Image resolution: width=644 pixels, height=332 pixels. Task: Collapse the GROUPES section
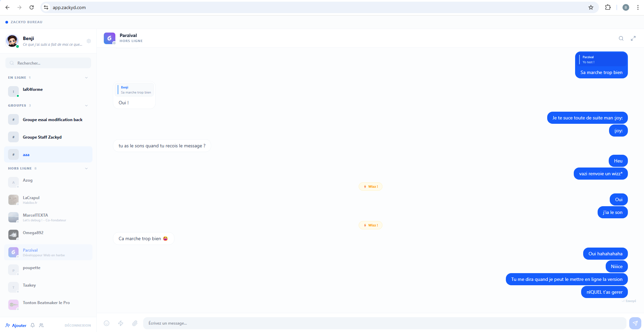pyautogui.click(x=86, y=106)
